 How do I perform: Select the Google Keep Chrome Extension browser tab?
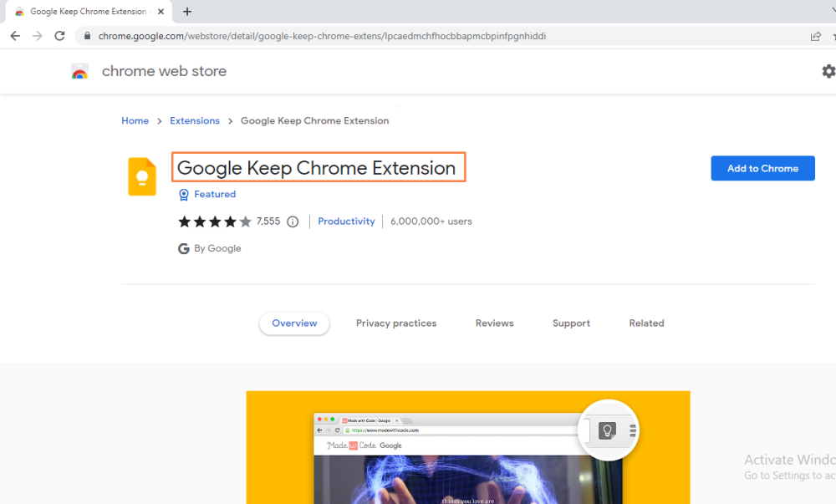89,12
